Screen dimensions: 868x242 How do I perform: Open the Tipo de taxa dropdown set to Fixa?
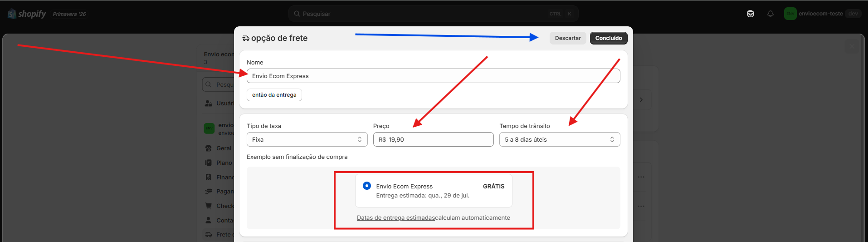coord(307,139)
